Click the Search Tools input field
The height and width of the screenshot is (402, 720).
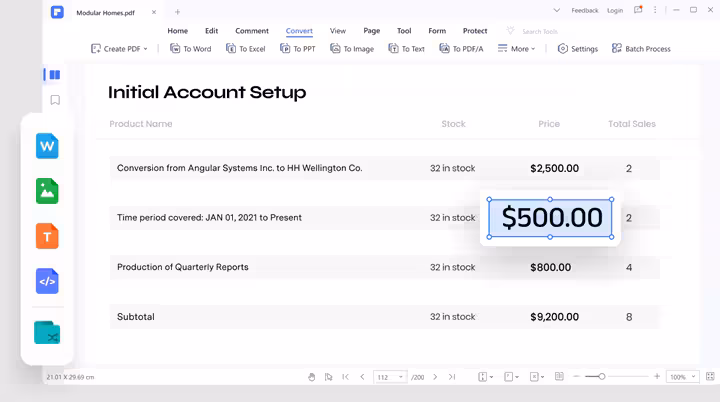coord(540,31)
